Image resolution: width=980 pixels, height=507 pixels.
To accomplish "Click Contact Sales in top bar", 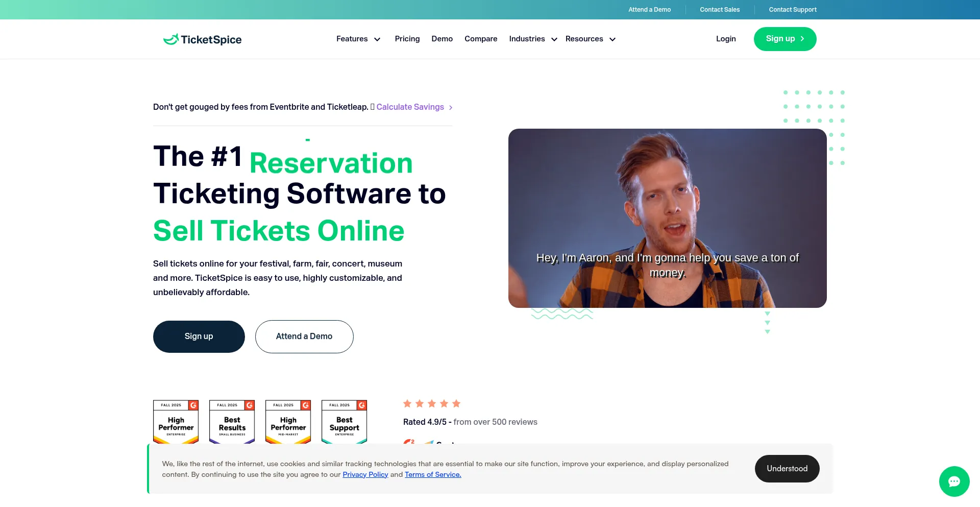I will pyautogui.click(x=720, y=10).
